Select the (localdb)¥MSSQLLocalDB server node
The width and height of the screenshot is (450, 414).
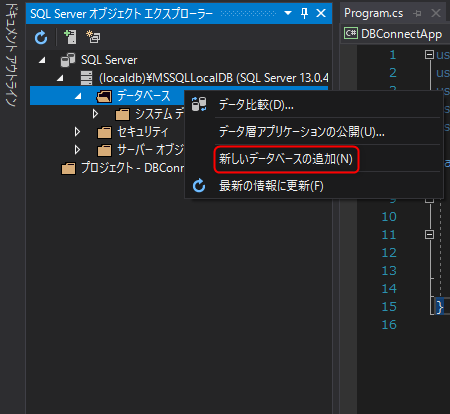[x=213, y=78]
